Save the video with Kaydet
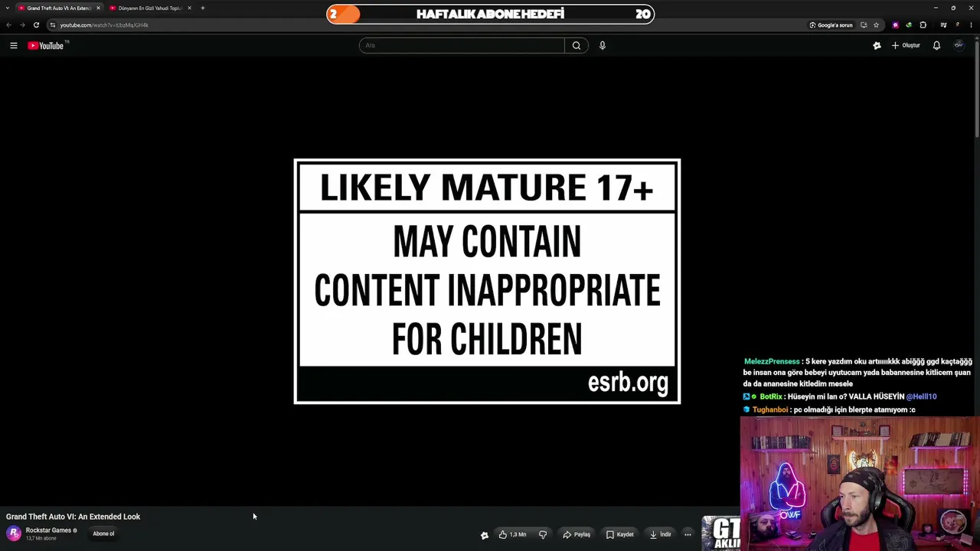The image size is (980, 551). click(620, 534)
